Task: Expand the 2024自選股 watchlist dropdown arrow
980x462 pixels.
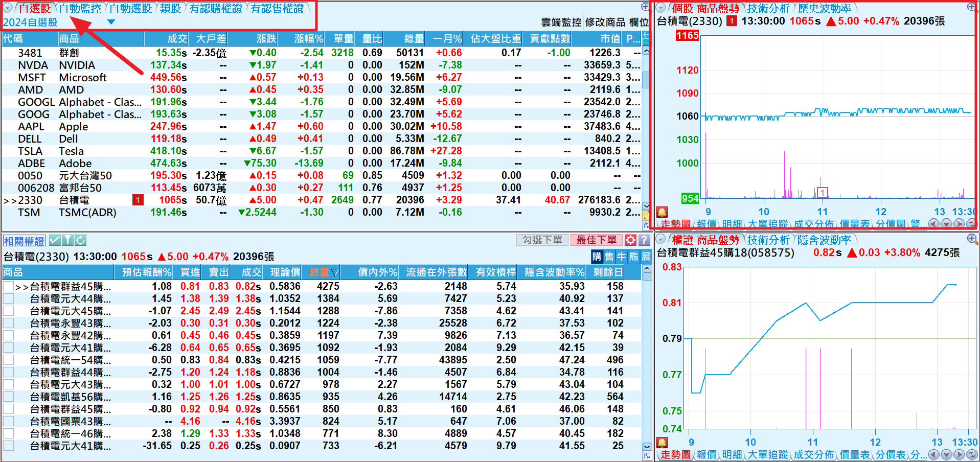Action: (111, 22)
